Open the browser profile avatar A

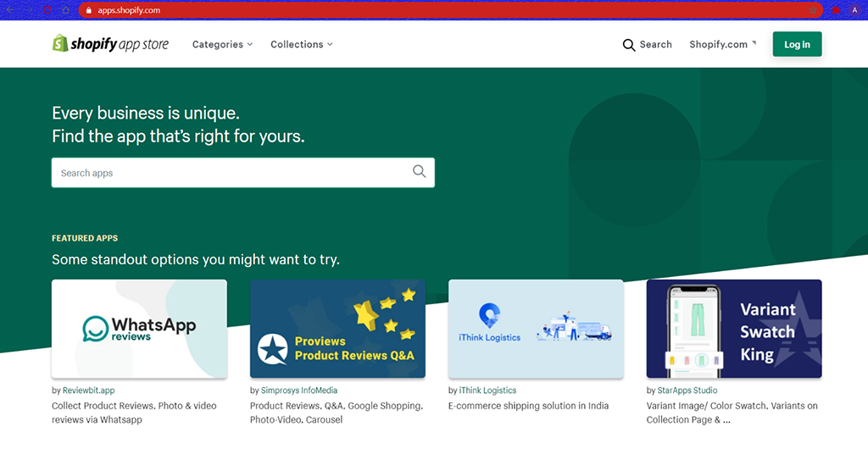(x=854, y=10)
